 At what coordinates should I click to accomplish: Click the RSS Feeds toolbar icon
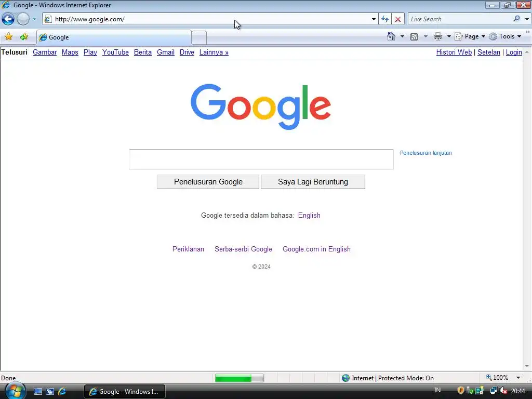click(x=414, y=37)
